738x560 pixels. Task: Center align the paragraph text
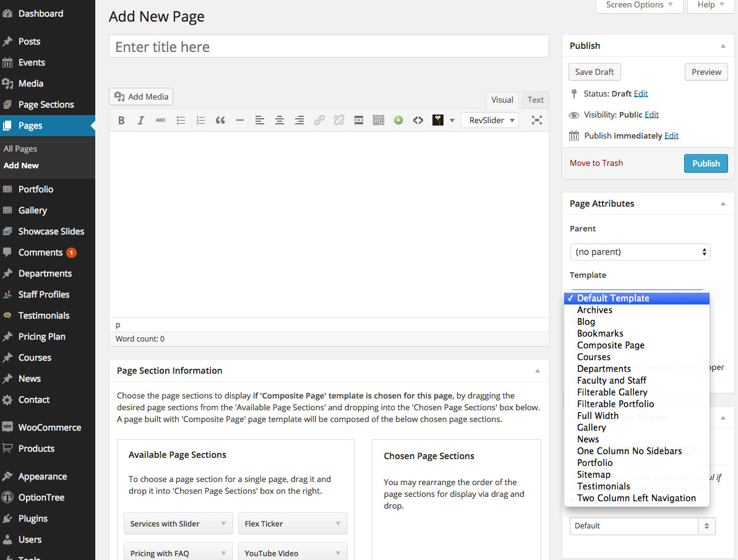[279, 119]
